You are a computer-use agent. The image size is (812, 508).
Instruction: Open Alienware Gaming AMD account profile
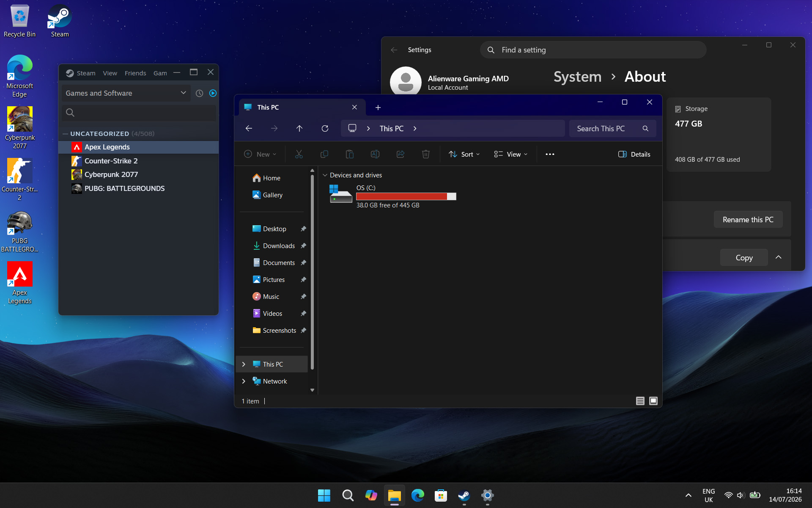450,82
